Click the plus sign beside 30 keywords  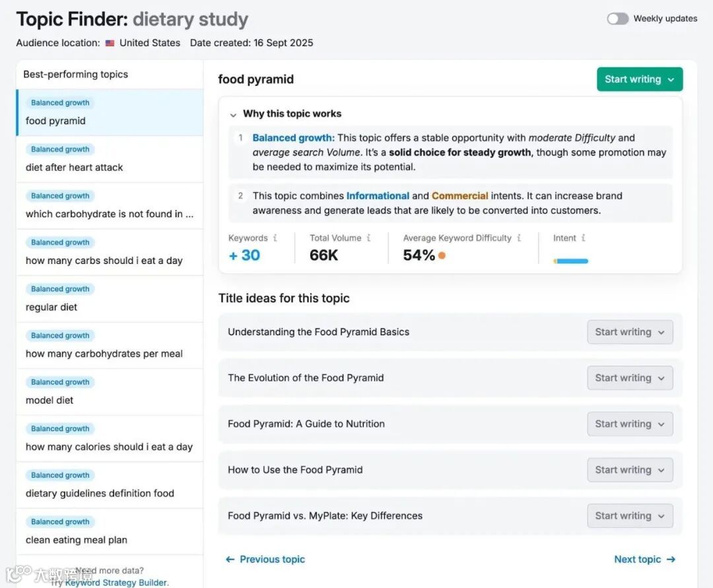pos(233,255)
